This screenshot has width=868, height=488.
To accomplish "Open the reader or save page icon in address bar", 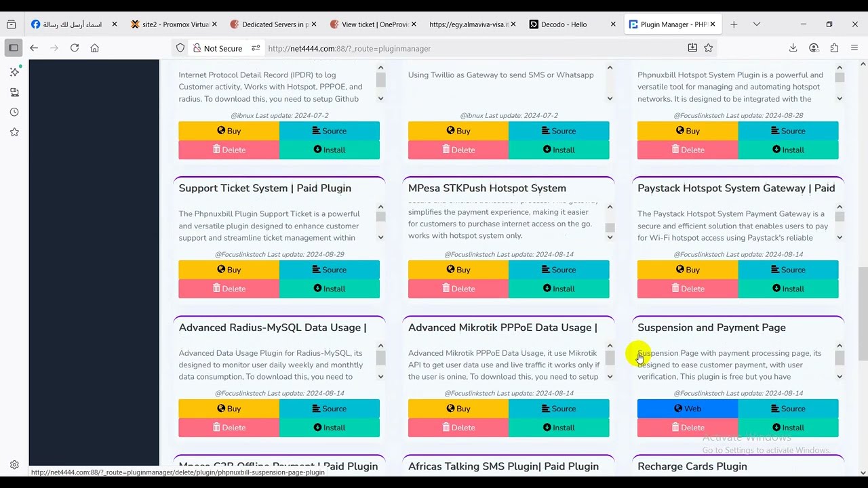I will (x=692, y=48).
